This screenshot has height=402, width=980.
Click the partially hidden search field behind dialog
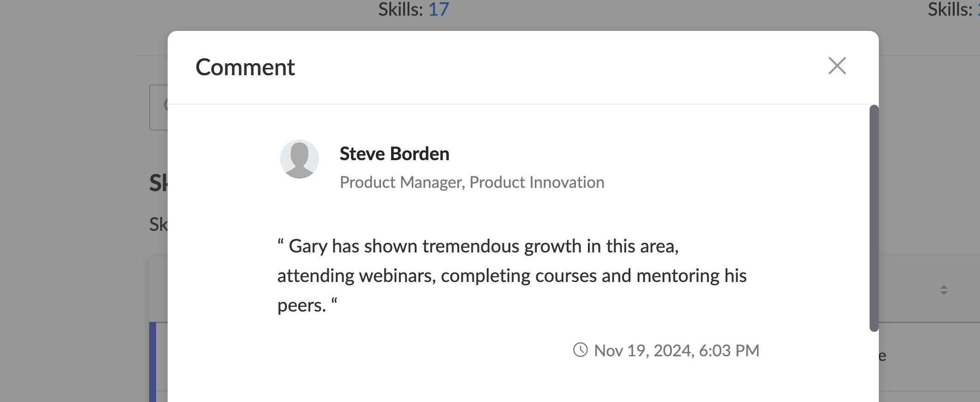click(158, 108)
